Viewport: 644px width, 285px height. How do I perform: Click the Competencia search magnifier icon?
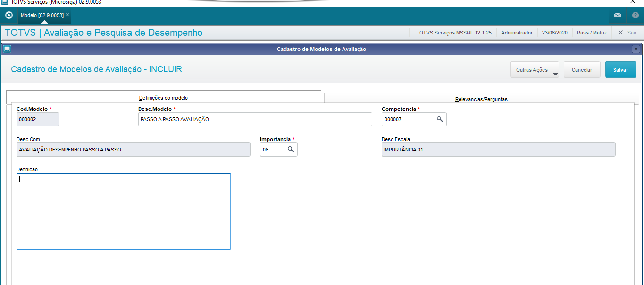[440, 119]
